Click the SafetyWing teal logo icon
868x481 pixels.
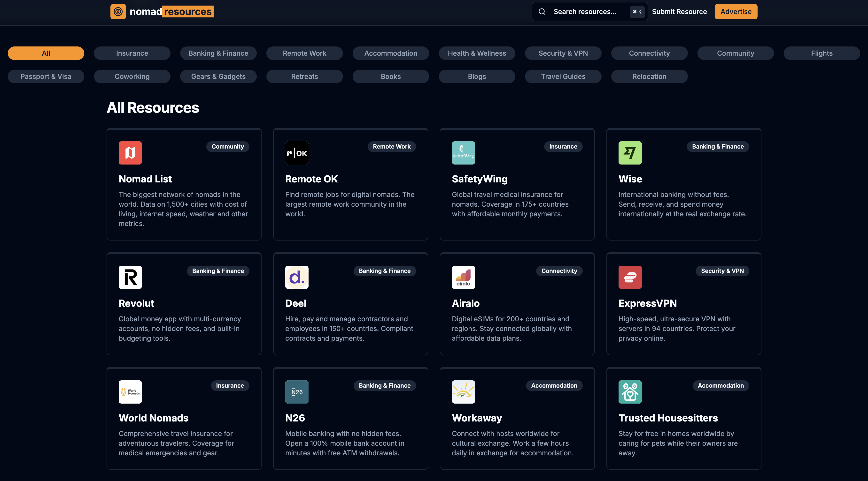point(463,153)
